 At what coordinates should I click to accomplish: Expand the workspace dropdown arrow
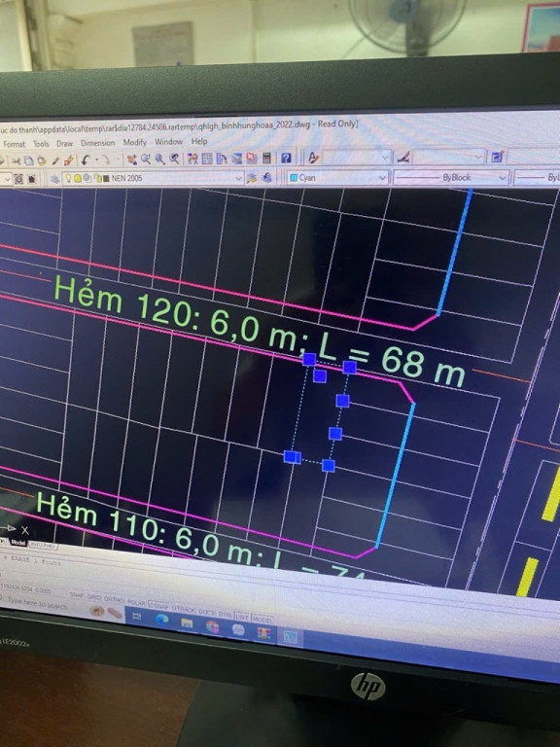coord(7,180)
